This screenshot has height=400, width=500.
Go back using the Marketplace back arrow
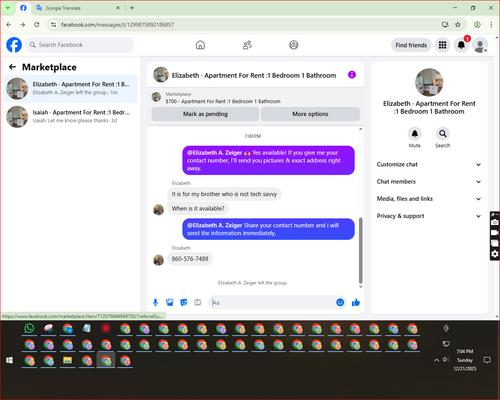point(12,67)
